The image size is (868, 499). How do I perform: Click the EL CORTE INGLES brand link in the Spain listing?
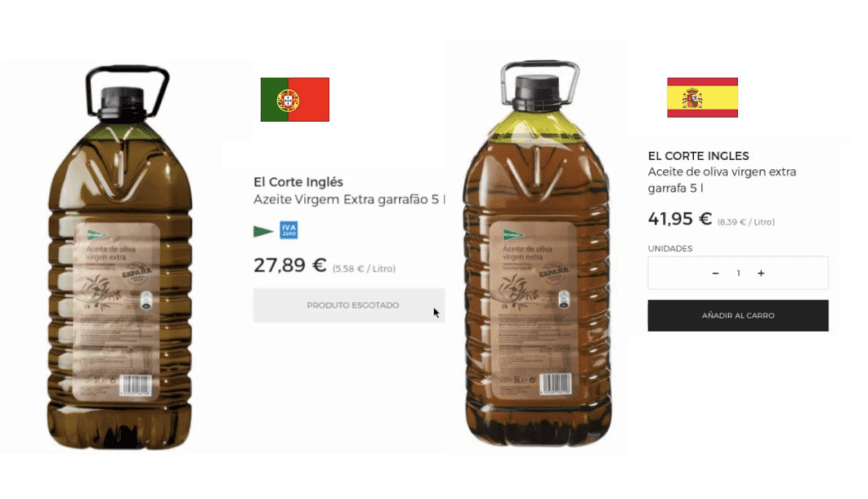click(699, 156)
